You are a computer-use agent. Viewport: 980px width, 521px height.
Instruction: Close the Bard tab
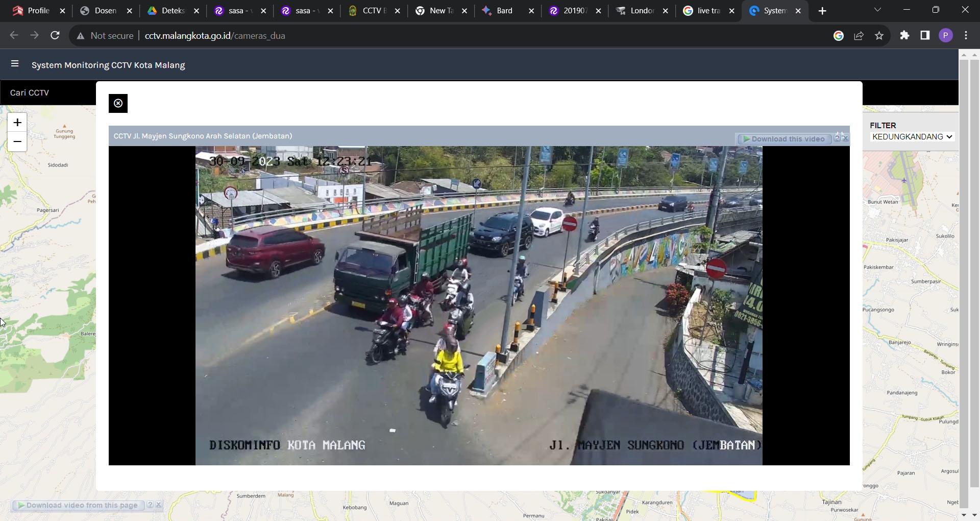[x=531, y=11]
